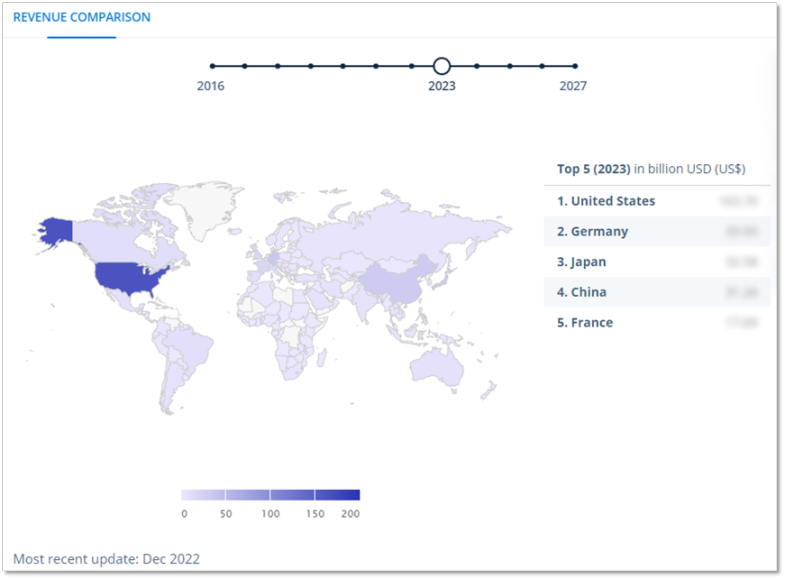Click the darkest 150–200 legend color segment

click(337, 495)
